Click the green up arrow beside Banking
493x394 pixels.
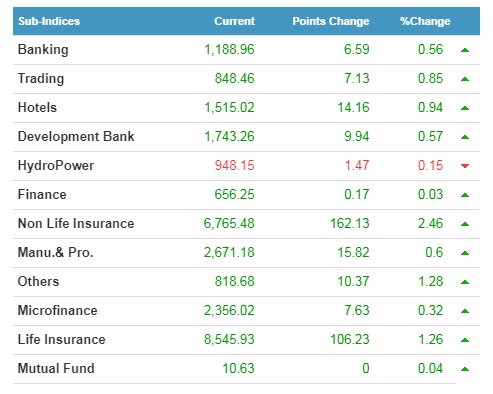pyautogui.click(x=465, y=50)
